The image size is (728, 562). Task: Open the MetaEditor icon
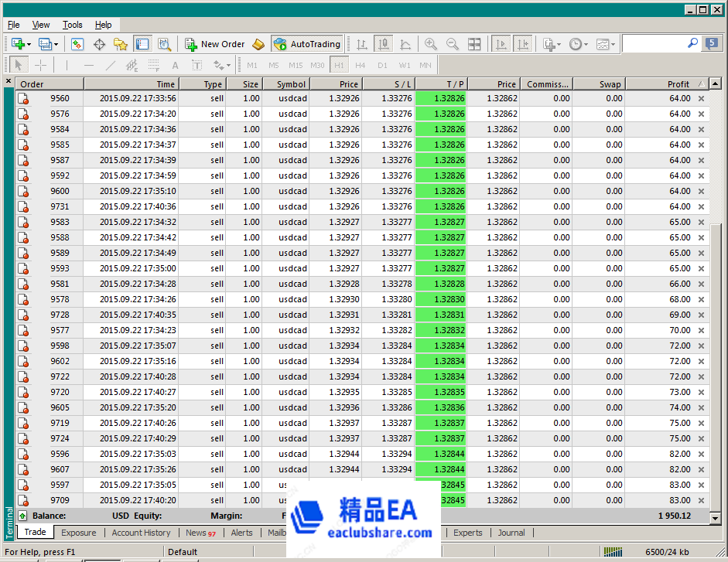(x=258, y=44)
